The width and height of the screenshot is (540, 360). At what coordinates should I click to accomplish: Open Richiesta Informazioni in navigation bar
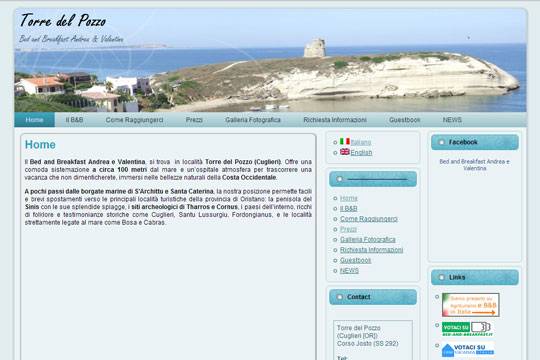pos(335,120)
